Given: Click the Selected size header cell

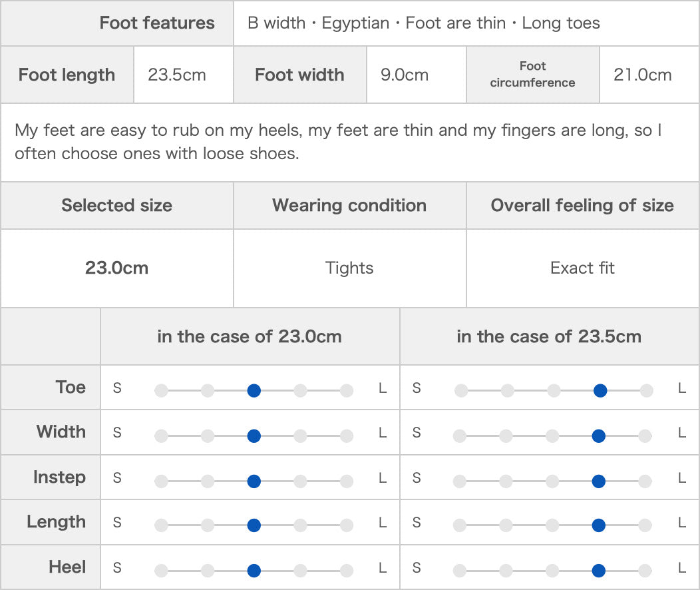Looking at the screenshot, I should [x=117, y=206].
